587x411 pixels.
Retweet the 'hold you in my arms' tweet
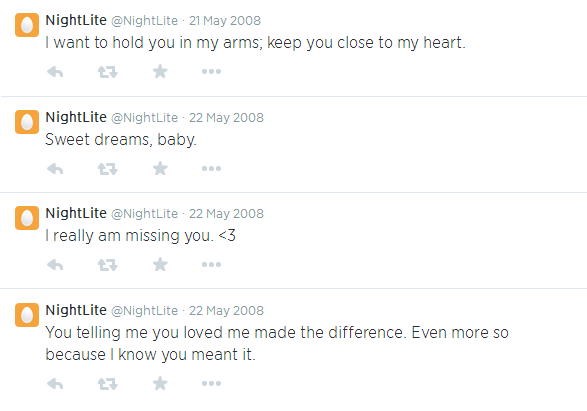pos(107,71)
